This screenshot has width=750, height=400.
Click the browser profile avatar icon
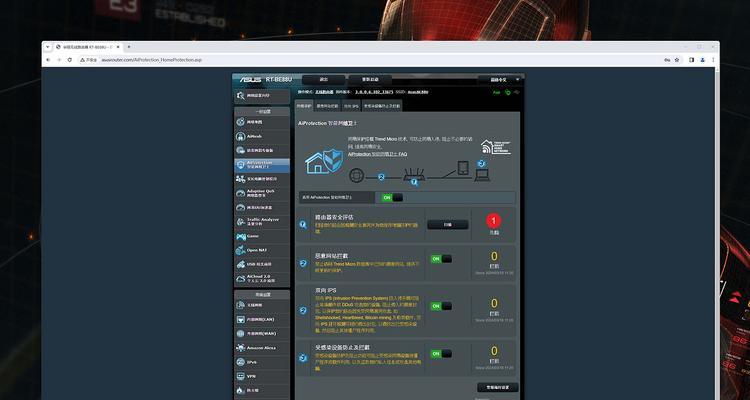(x=703, y=60)
